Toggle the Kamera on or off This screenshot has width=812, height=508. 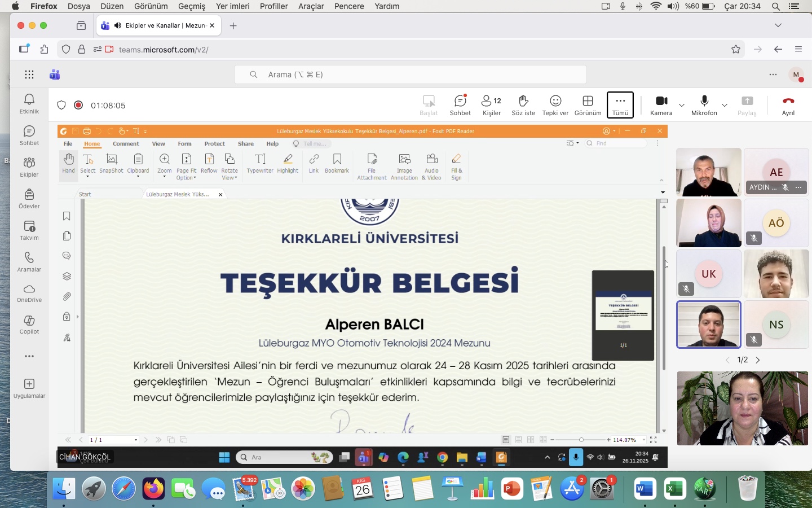click(x=661, y=104)
